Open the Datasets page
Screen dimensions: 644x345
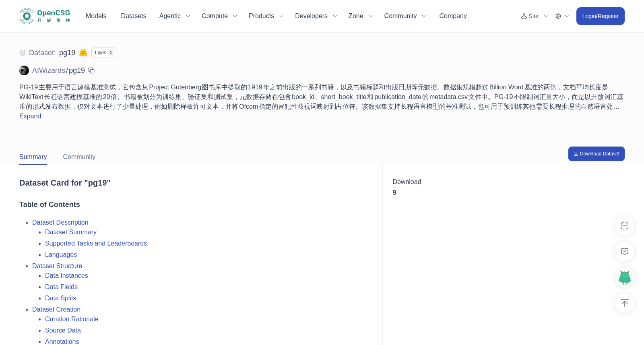point(134,16)
